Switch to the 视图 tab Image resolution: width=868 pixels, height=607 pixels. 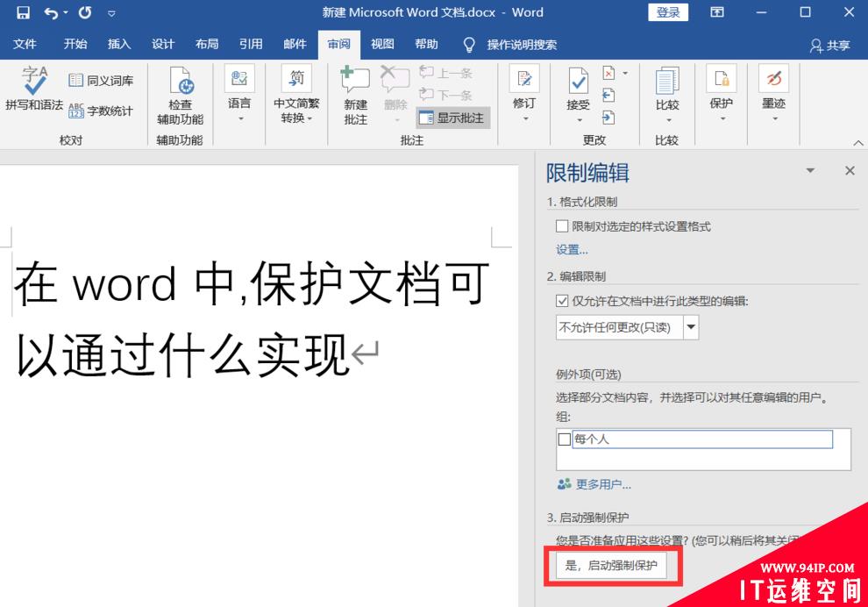(x=382, y=45)
